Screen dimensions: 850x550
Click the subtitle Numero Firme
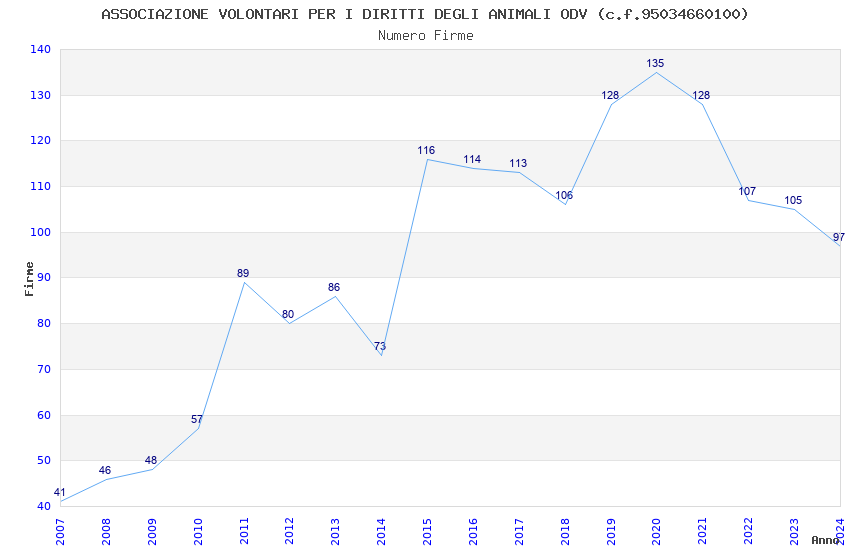tap(426, 35)
